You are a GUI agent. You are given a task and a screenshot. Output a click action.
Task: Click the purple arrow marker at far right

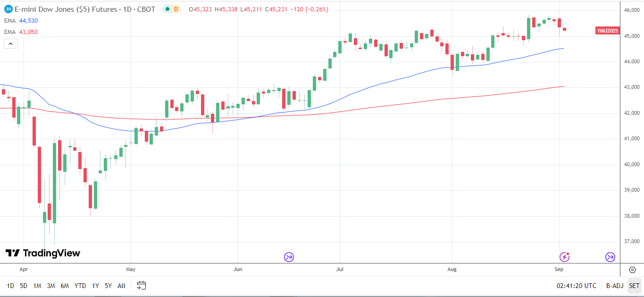pyautogui.click(x=610, y=257)
